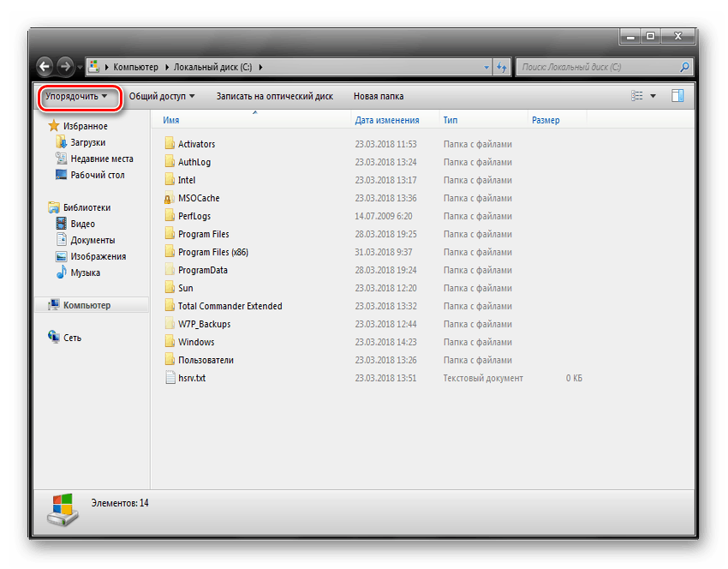Click the Back navigation arrow button
The width and height of the screenshot is (728, 569).
point(45,66)
